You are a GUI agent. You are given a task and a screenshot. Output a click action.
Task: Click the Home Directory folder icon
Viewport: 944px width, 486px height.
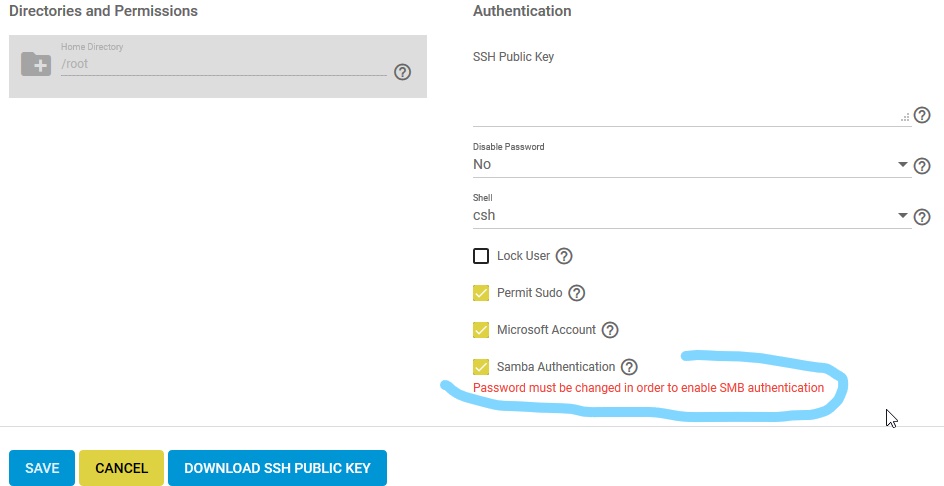36,64
